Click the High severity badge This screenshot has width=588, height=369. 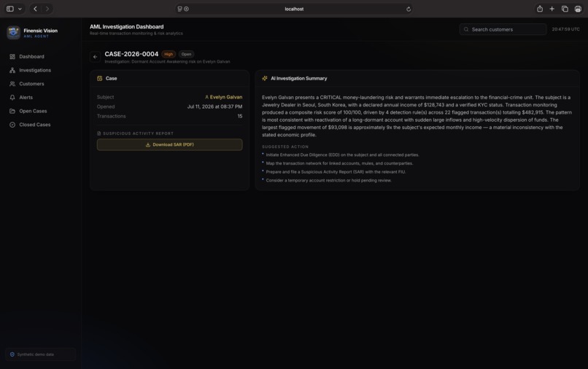pos(169,55)
